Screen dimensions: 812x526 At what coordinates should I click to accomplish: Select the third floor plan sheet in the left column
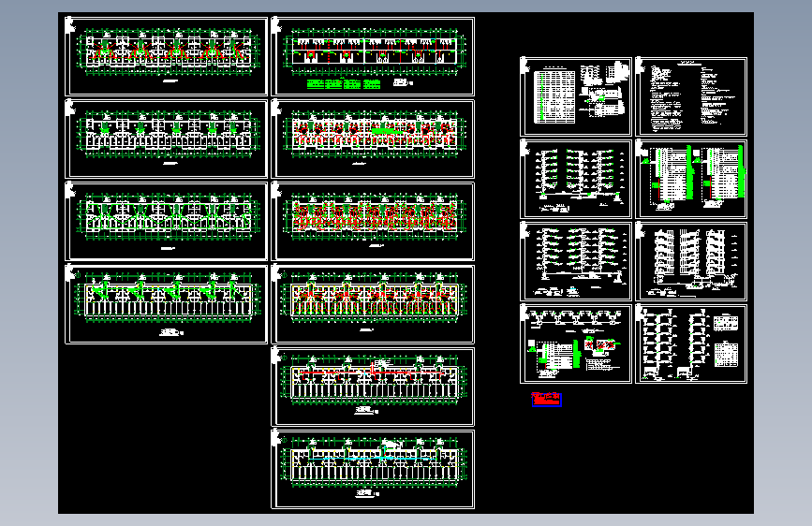(x=166, y=221)
